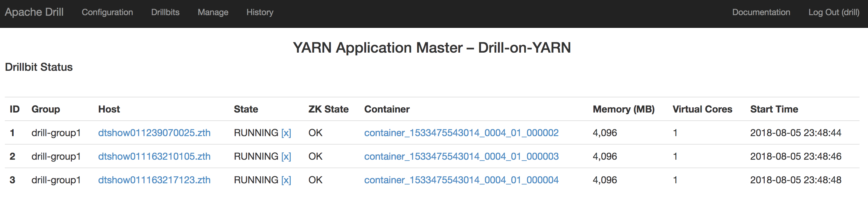This screenshot has height=222, width=868.
Task: Open container ending in 000004
Action: click(461, 180)
